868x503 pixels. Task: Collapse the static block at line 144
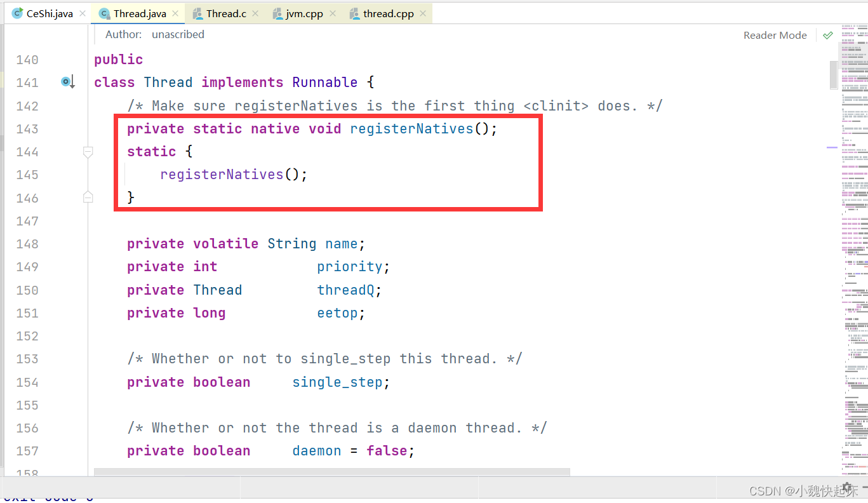[x=88, y=152]
